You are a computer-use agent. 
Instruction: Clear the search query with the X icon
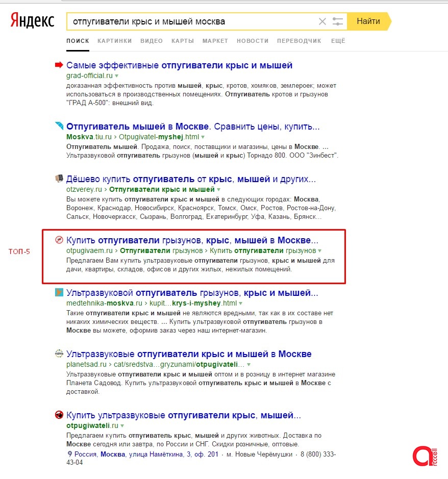322,21
